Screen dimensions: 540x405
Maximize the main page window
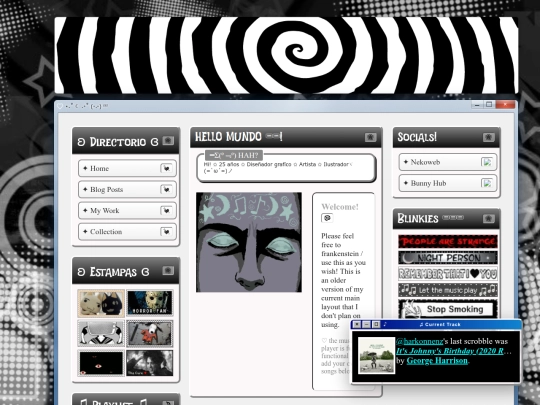tap(489, 105)
